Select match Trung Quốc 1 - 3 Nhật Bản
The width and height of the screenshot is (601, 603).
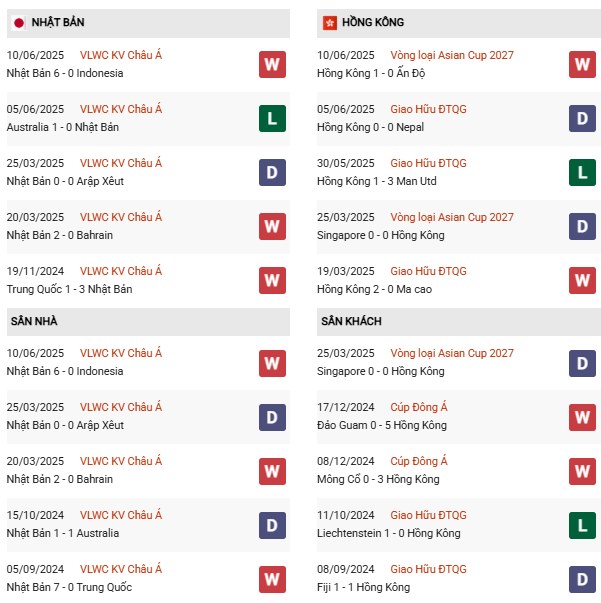click(x=69, y=289)
